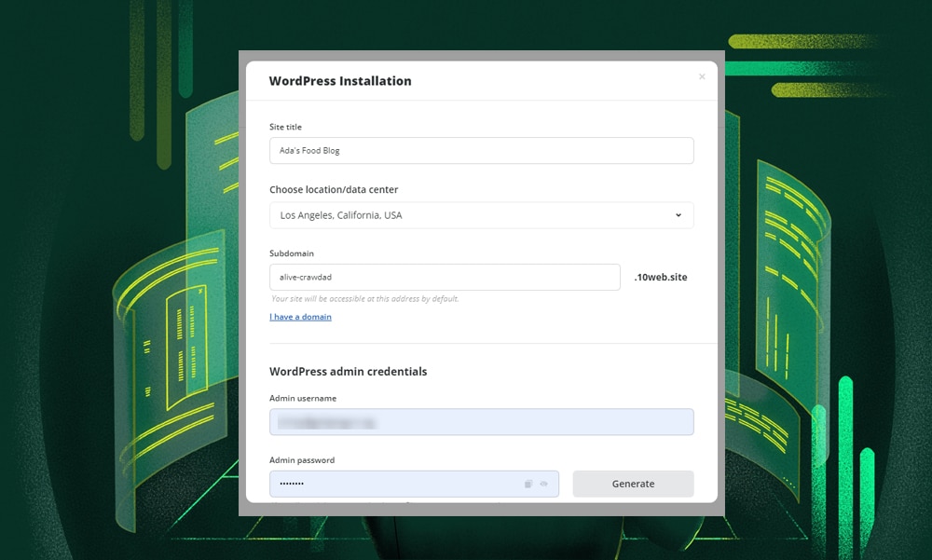The width and height of the screenshot is (932, 560).
Task: Generate a new admin password
Action: click(633, 485)
